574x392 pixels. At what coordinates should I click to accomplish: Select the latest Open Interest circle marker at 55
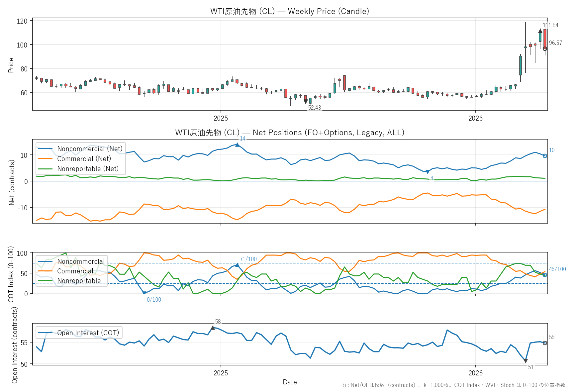tap(545, 343)
